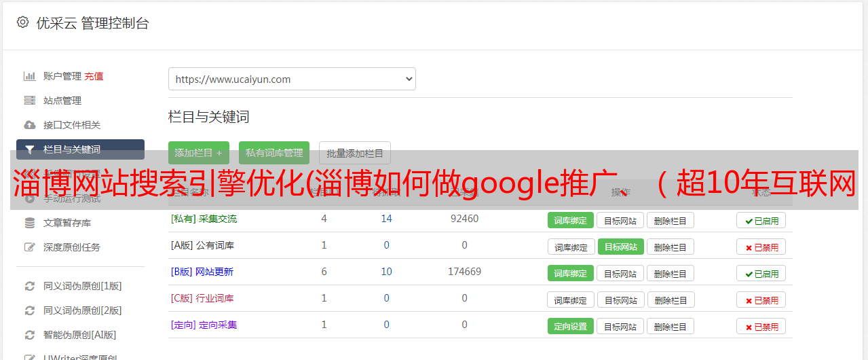The image size is (868, 360).
Task: Open 接口文件相关 menu item
Action: pyautogui.click(x=72, y=125)
